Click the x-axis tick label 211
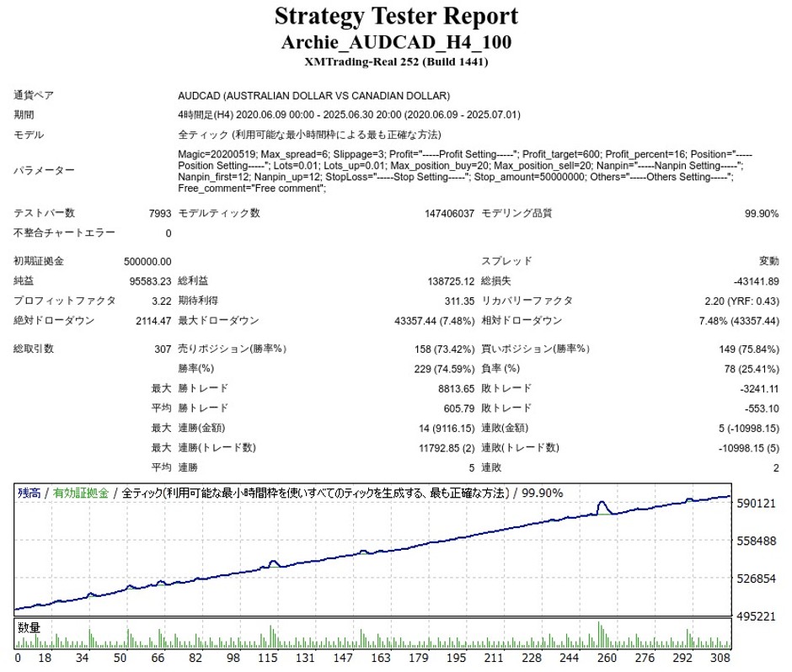The width and height of the screenshot is (792, 672). pyautogui.click(x=494, y=658)
